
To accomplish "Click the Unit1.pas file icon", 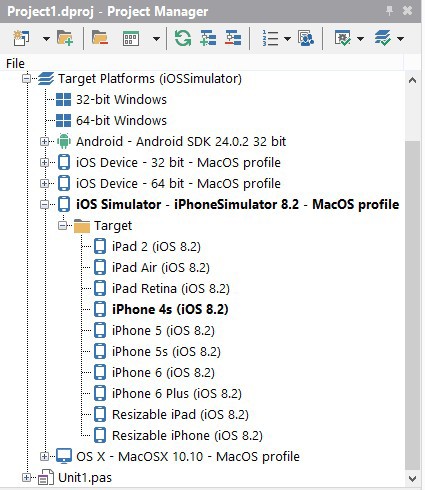I will [46, 477].
